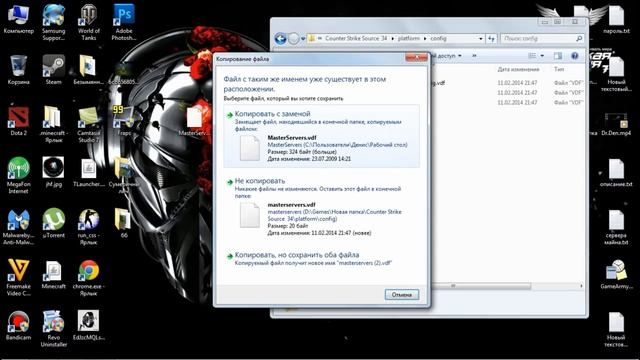
Task: Open recent locations dropdown in Explorer
Action: (303, 39)
